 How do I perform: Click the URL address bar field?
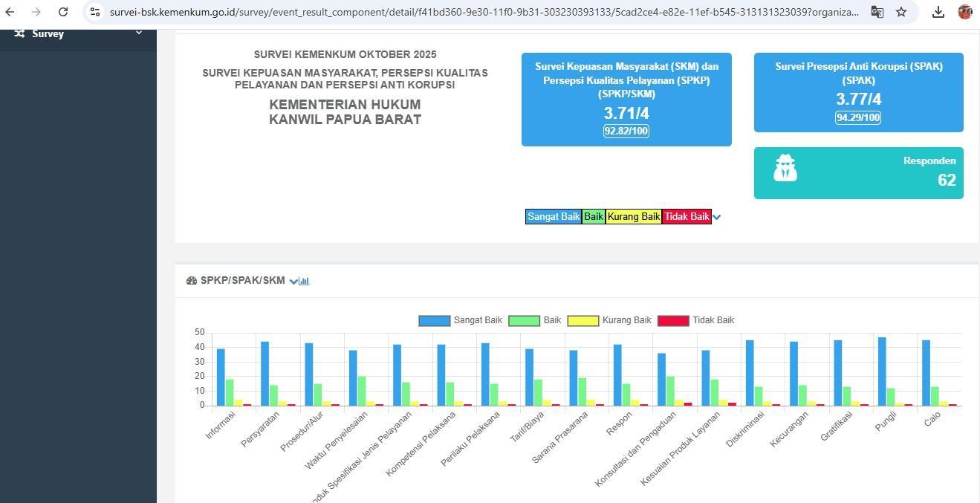[483, 12]
